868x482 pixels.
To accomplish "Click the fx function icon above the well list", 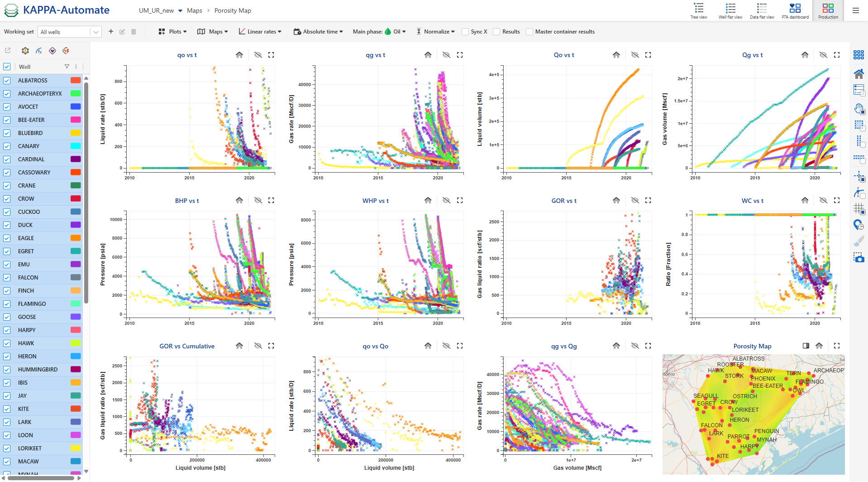I will coord(39,51).
